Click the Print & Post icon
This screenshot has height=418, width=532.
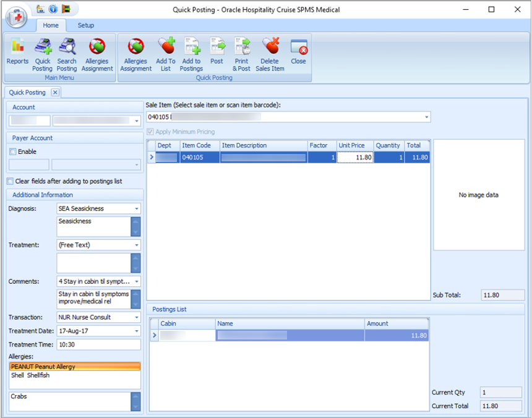click(x=241, y=53)
